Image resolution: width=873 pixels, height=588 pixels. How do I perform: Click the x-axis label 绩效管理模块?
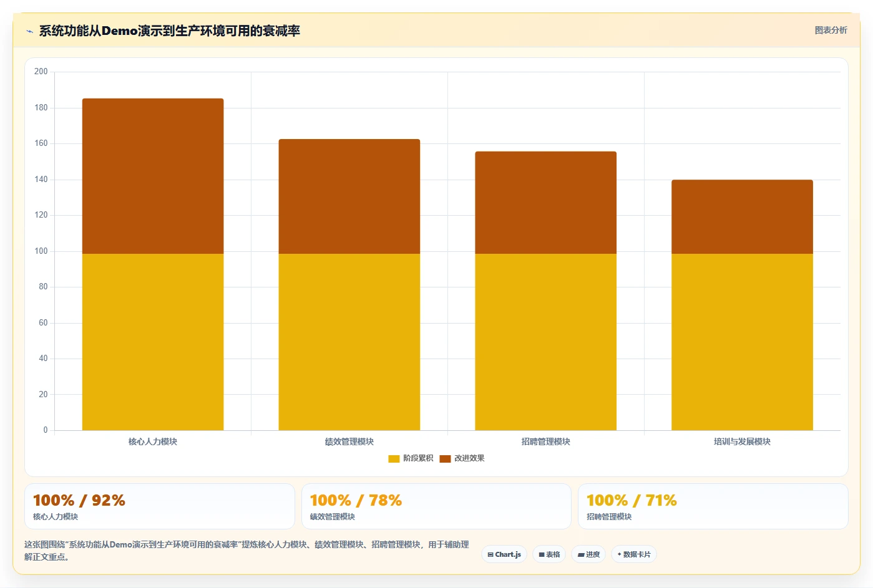[349, 441]
